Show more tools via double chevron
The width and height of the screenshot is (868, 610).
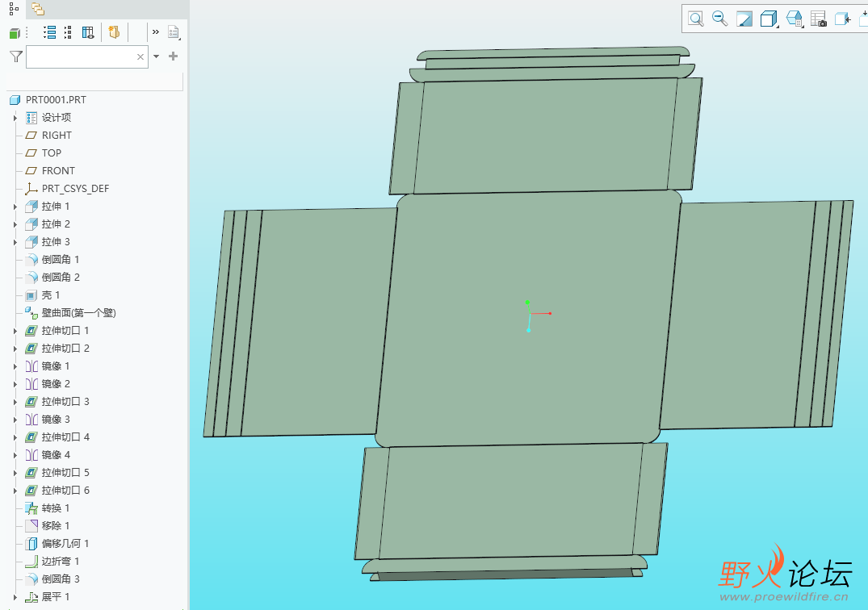tap(156, 32)
